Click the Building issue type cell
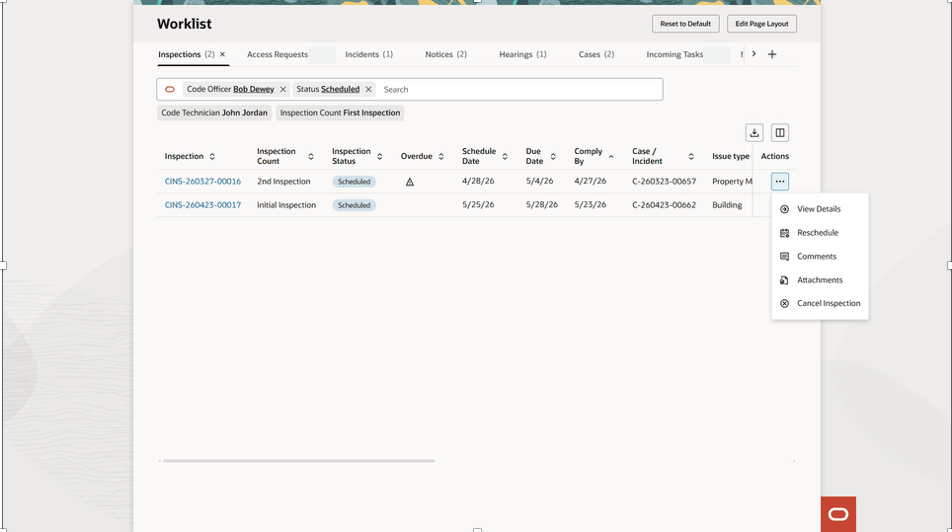This screenshot has width=952, height=532. click(727, 205)
